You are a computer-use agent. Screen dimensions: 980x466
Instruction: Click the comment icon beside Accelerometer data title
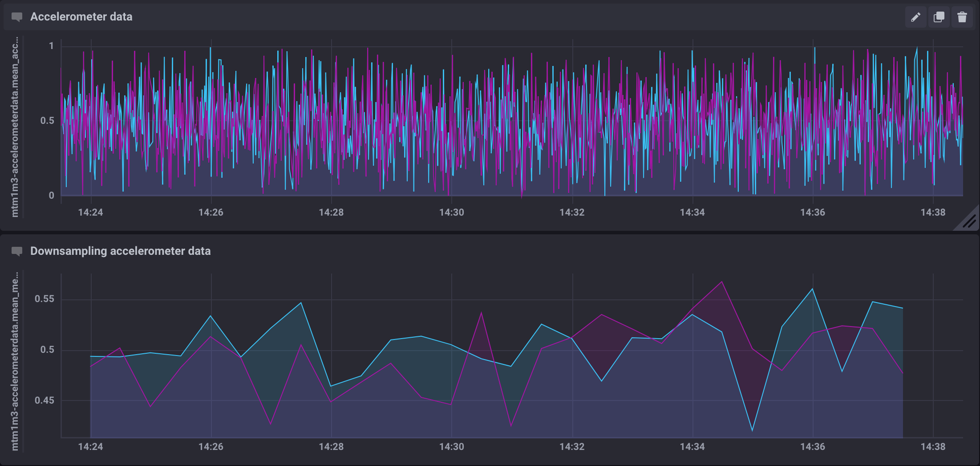[x=17, y=17]
